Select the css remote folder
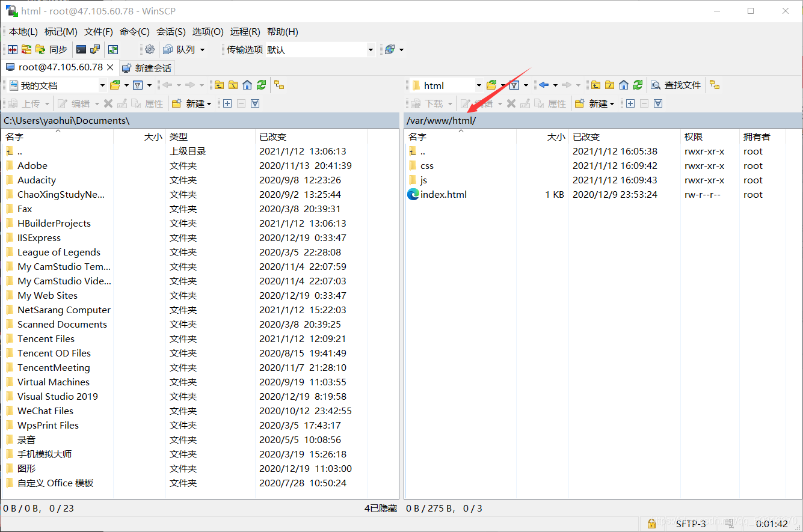 [427, 166]
